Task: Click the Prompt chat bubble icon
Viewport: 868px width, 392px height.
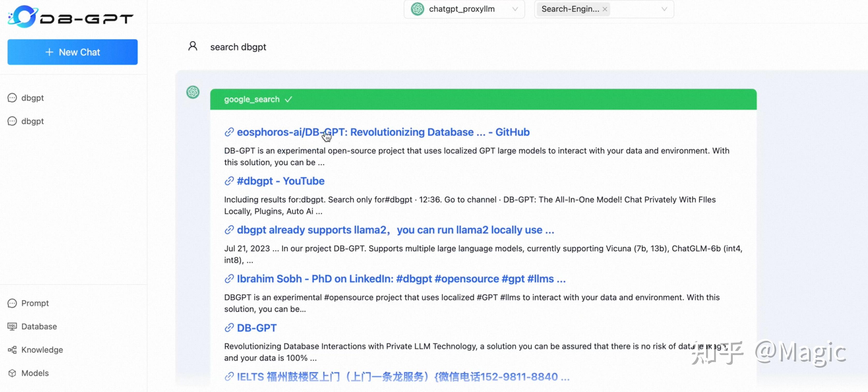Action: pyautogui.click(x=12, y=303)
